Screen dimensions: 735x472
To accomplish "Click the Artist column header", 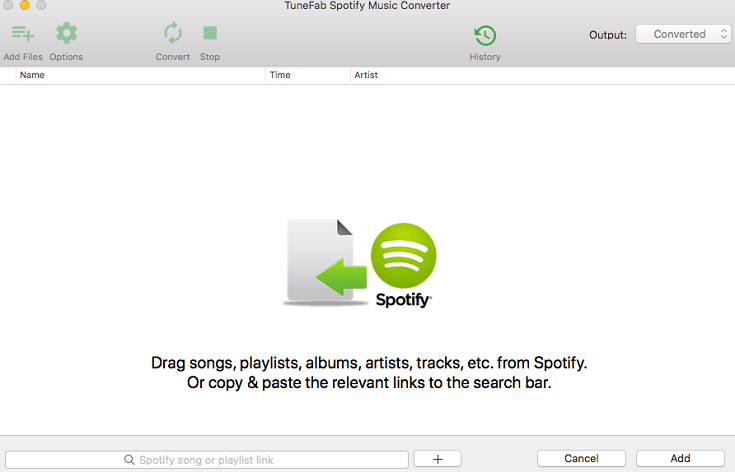I will tap(542, 75).
